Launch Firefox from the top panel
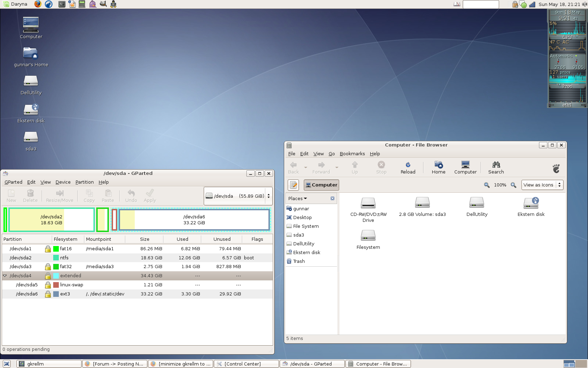The height and width of the screenshot is (368, 588). pyautogui.click(x=38, y=4)
